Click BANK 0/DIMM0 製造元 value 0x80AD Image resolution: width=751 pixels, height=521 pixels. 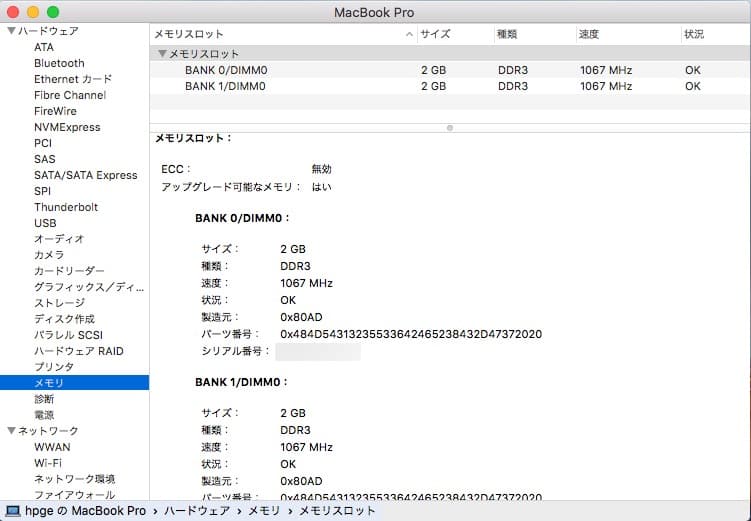click(301, 317)
